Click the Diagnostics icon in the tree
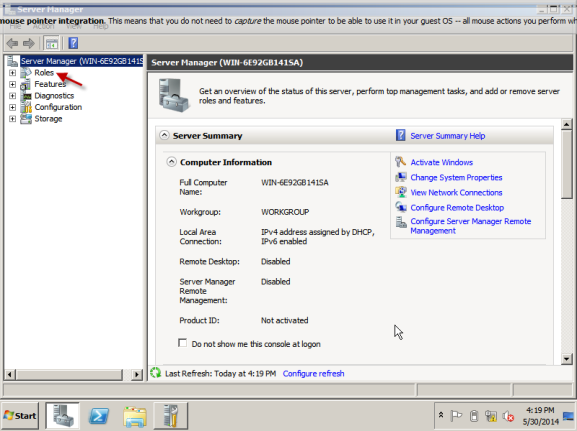 (26, 96)
